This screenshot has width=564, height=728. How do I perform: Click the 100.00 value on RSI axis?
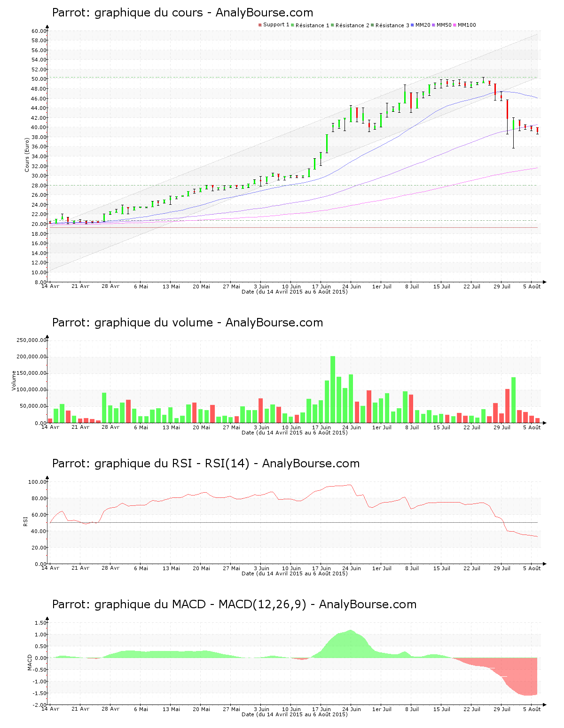point(38,482)
